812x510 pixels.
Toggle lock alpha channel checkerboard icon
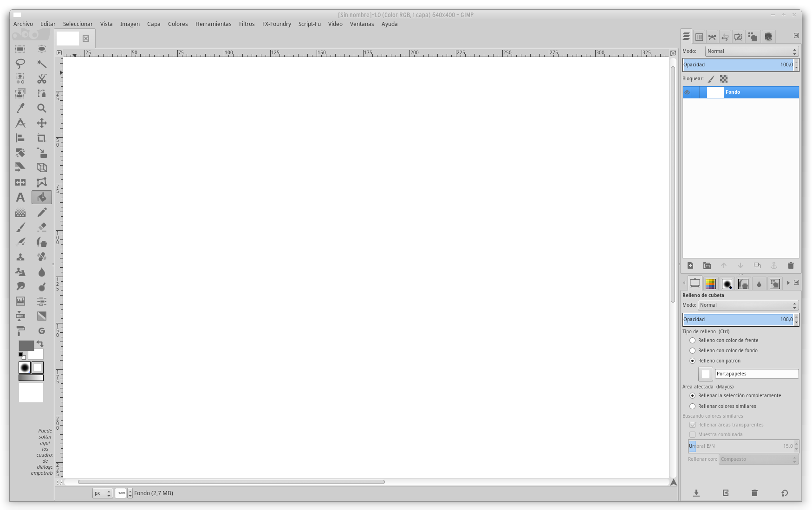(724, 79)
